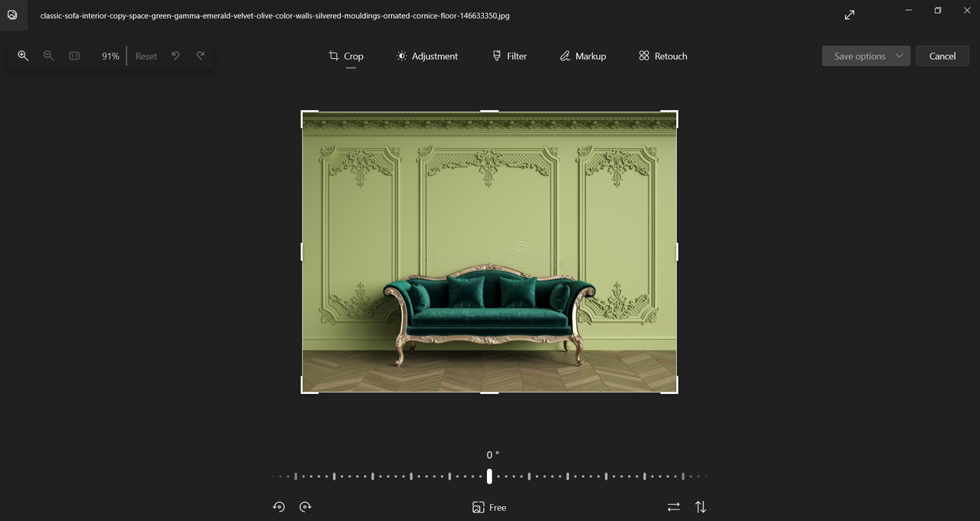Click the zoom out magnifier icon
Viewport: 980px width, 521px height.
click(48, 56)
